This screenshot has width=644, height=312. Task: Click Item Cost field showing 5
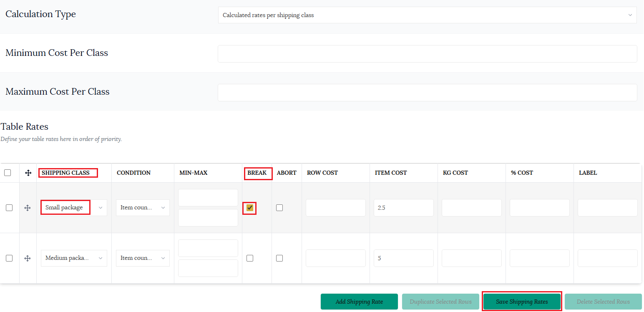[x=404, y=258]
